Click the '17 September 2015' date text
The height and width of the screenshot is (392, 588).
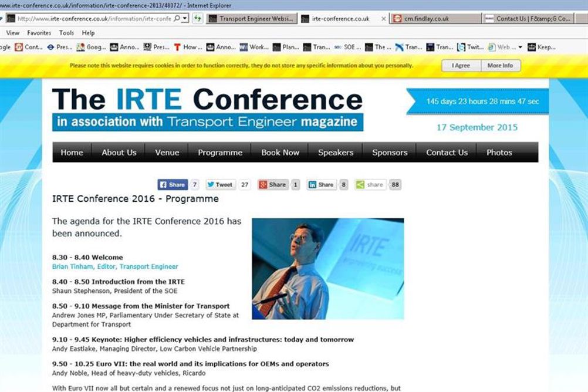477,127
